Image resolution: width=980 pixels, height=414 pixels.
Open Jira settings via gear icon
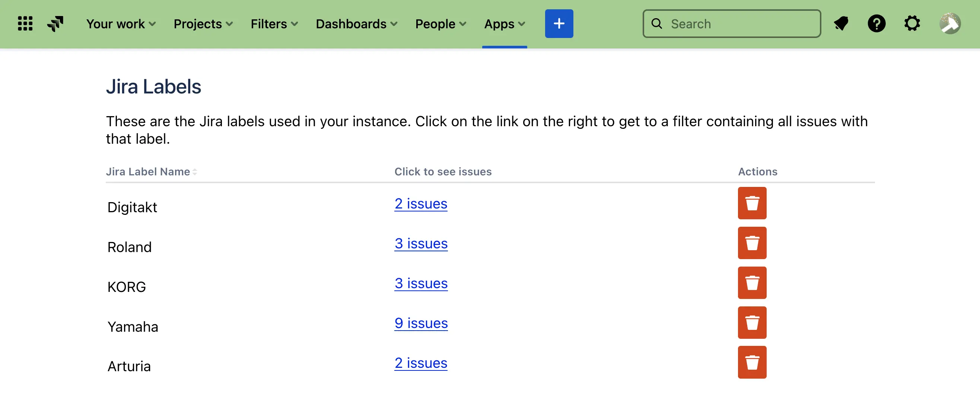(x=912, y=23)
